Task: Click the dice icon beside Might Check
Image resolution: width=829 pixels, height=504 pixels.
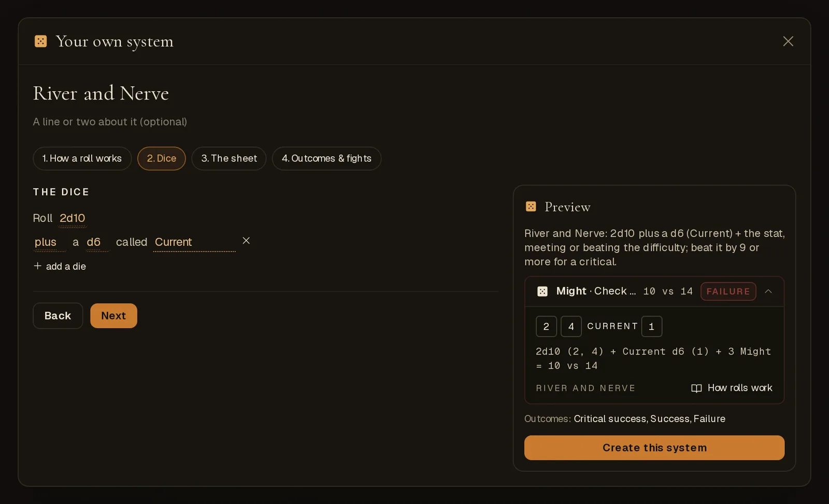Action: 542,291
